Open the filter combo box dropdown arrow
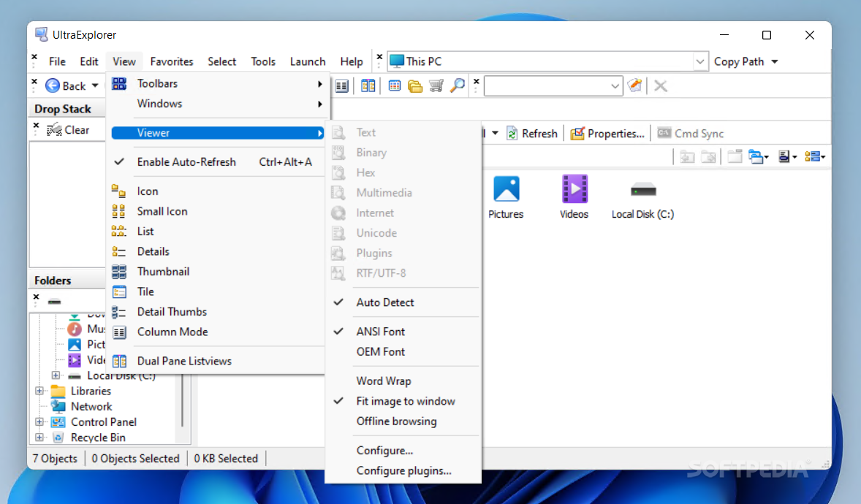The height and width of the screenshot is (504, 861). coord(615,86)
